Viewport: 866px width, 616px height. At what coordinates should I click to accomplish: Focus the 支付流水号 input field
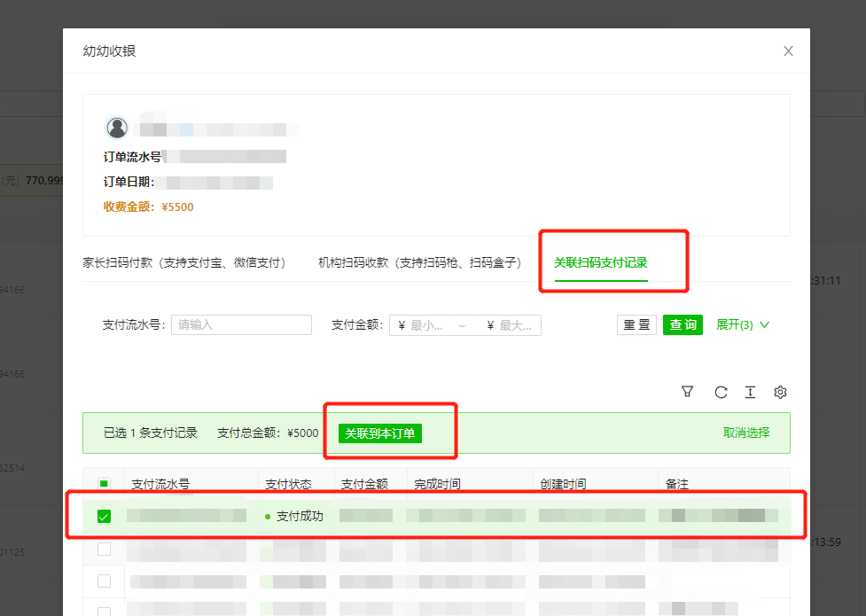[x=241, y=325]
